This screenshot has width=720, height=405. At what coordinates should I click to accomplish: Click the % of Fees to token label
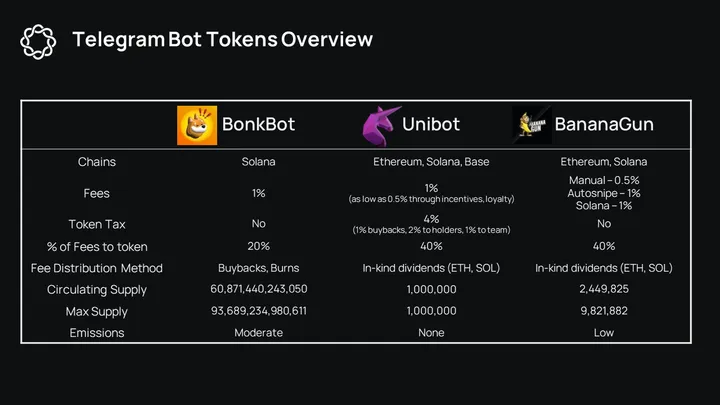(97, 246)
